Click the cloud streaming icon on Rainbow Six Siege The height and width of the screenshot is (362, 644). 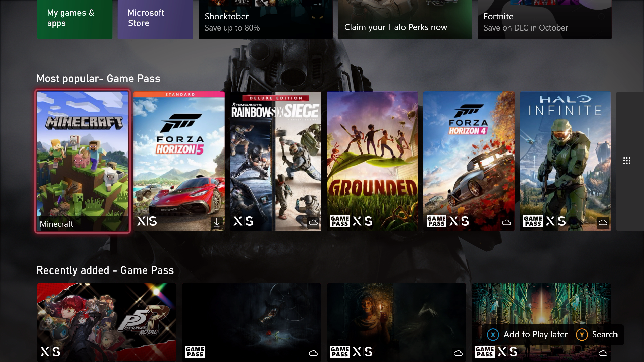(313, 222)
